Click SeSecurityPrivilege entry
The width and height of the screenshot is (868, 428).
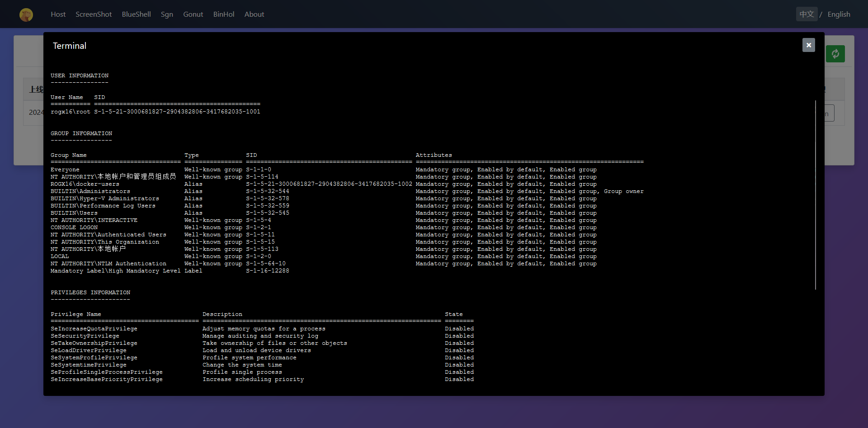tap(85, 336)
